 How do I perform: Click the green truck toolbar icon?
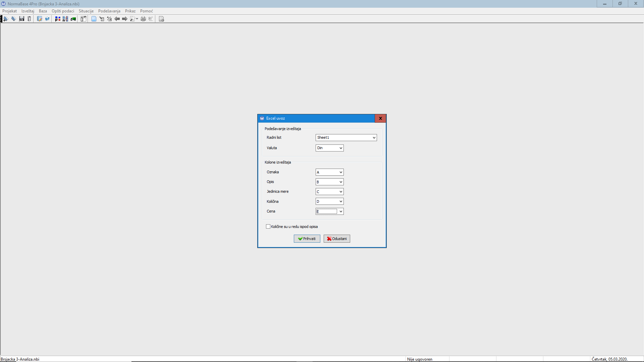pos(73,19)
